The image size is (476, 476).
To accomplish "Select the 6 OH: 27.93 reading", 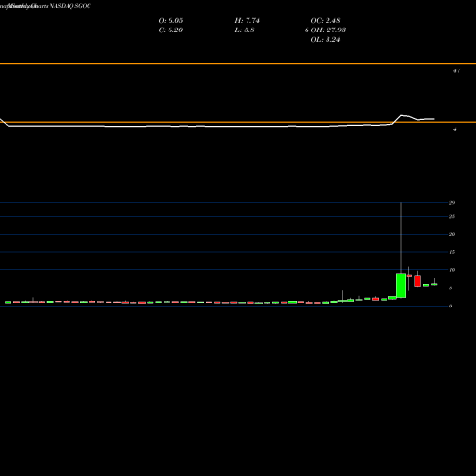I will click(325, 30).
